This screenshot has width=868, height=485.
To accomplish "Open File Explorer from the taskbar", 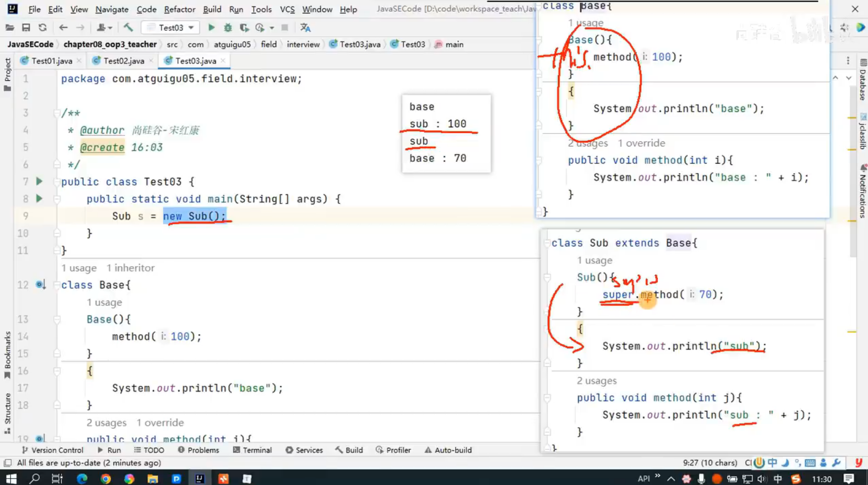I will tap(153, 479).
